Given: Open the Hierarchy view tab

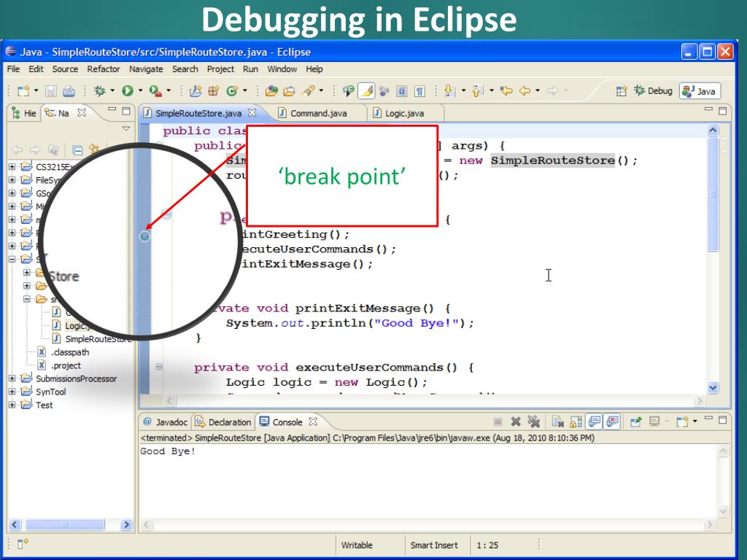Looking at the screenshot, I should (24, 113).
